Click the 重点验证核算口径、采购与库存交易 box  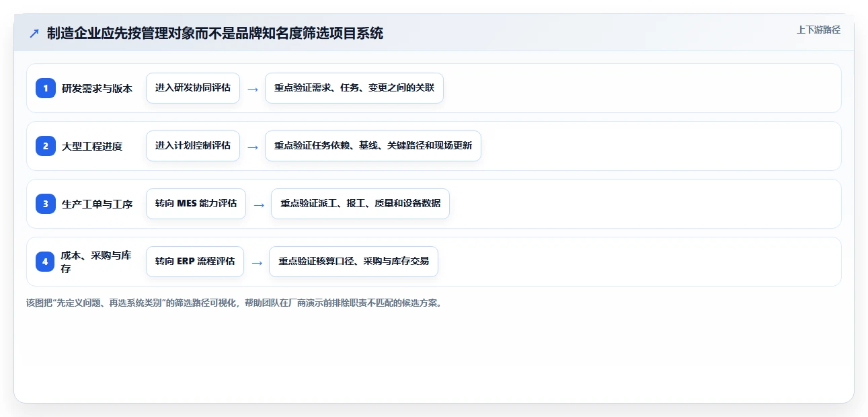354,262
